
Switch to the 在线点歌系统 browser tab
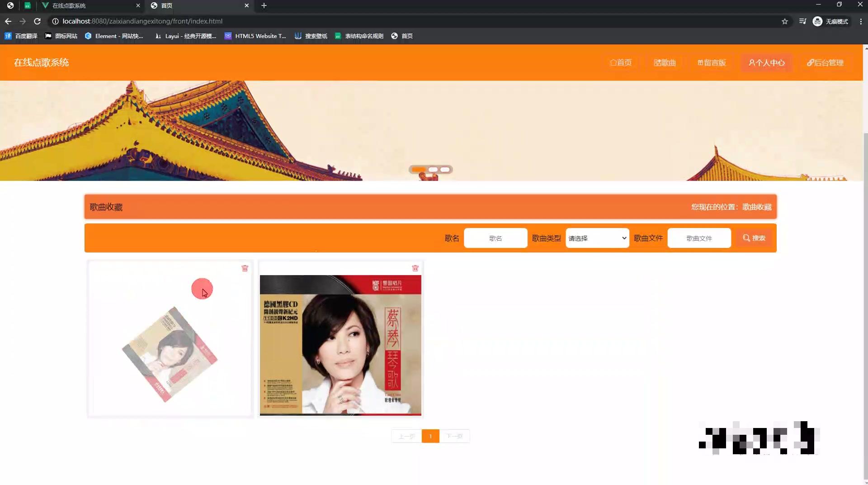(x=90, y=5)
